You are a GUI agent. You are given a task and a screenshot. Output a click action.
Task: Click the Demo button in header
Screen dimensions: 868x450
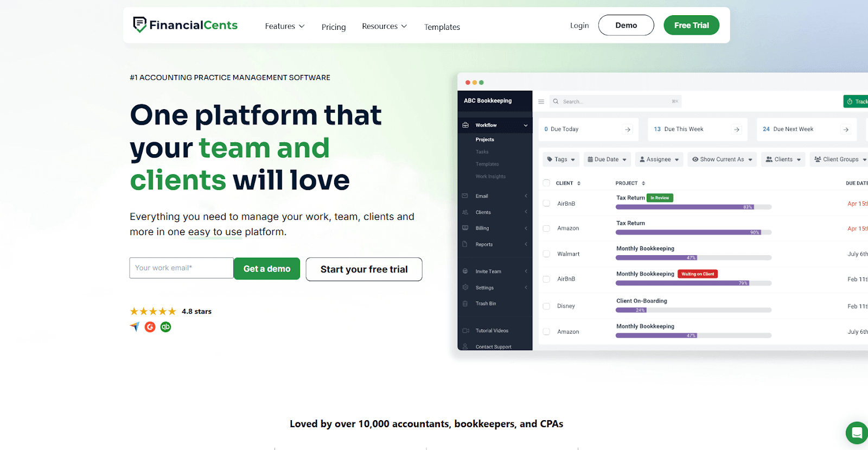(626, 25)
